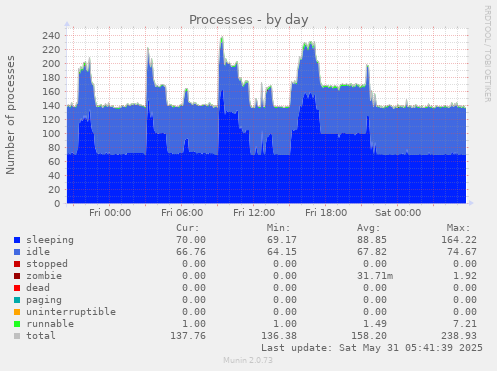Screen dimensions: 497x371
Task: Click the 240 y-axis tick label
Action: [x=51, y=36]
